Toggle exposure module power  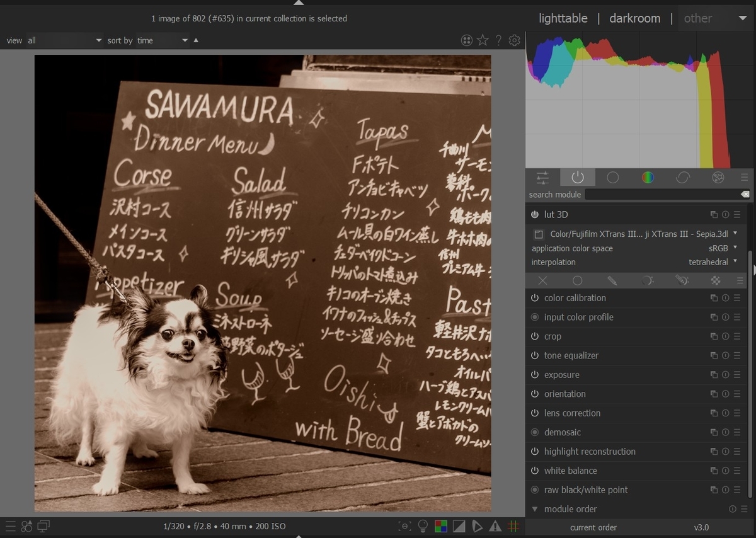pyautogui.click(x=535, y=375)
